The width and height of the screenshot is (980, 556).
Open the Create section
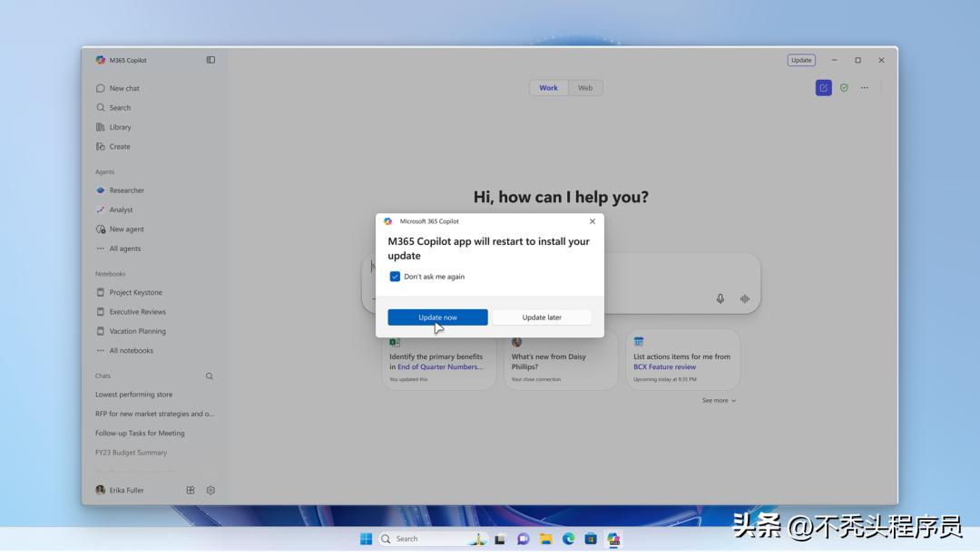click(x=116, y=146)
